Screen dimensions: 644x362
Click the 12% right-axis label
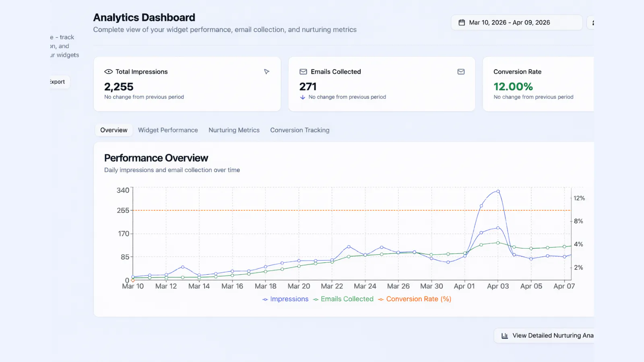579,198
